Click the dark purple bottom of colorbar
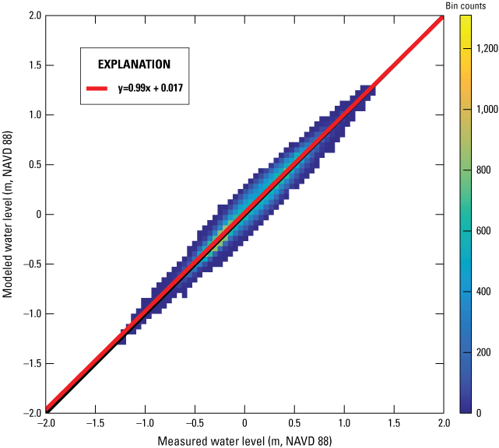This screenshot has width=499, height=448. [466, 408]
